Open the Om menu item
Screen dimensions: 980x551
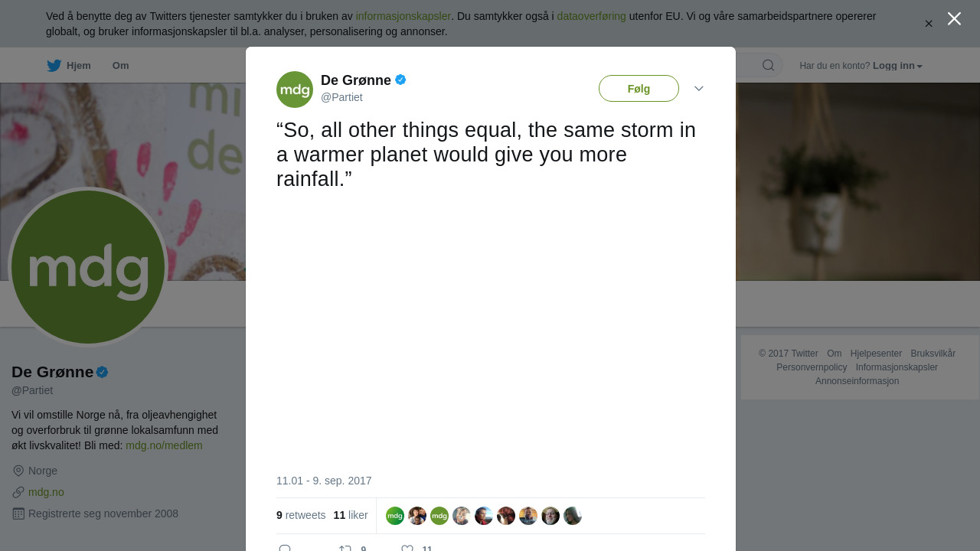120,66
